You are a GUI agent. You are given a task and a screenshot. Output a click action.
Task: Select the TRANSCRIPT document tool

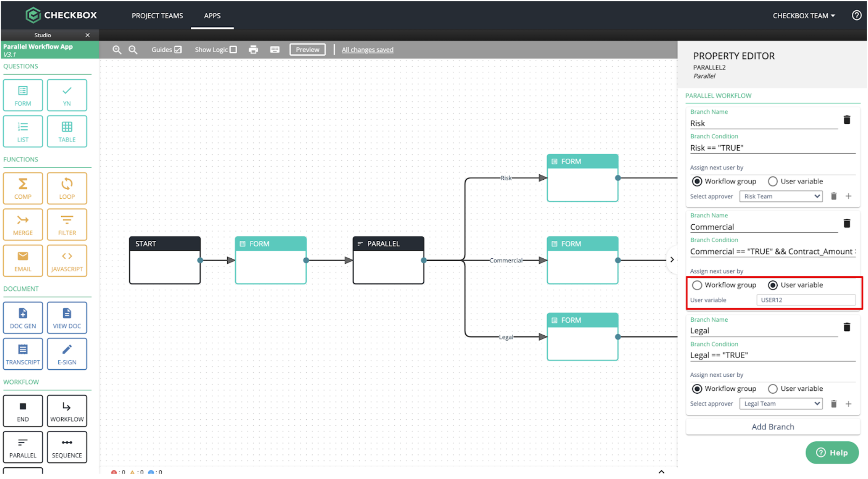pos(23,354)
